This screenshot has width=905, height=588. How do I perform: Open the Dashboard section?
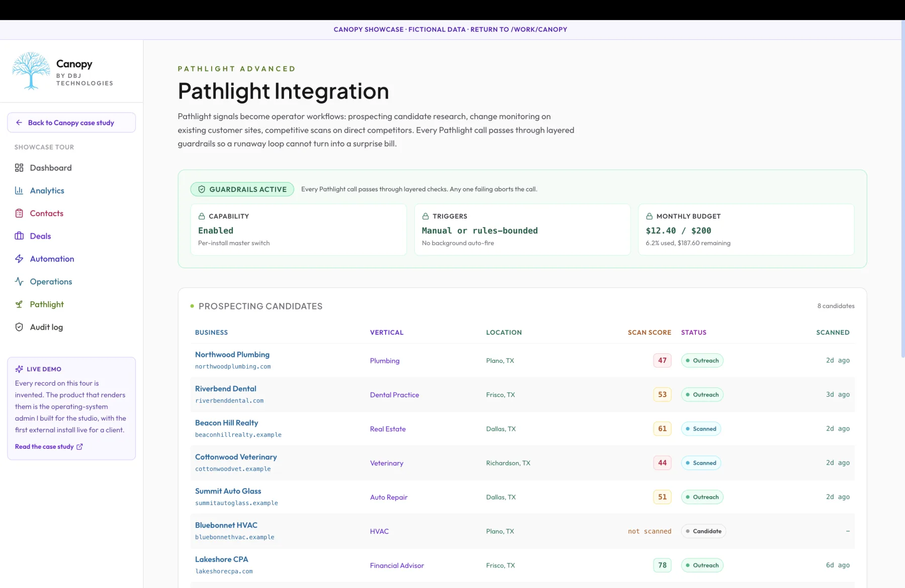tap(71, 168)
